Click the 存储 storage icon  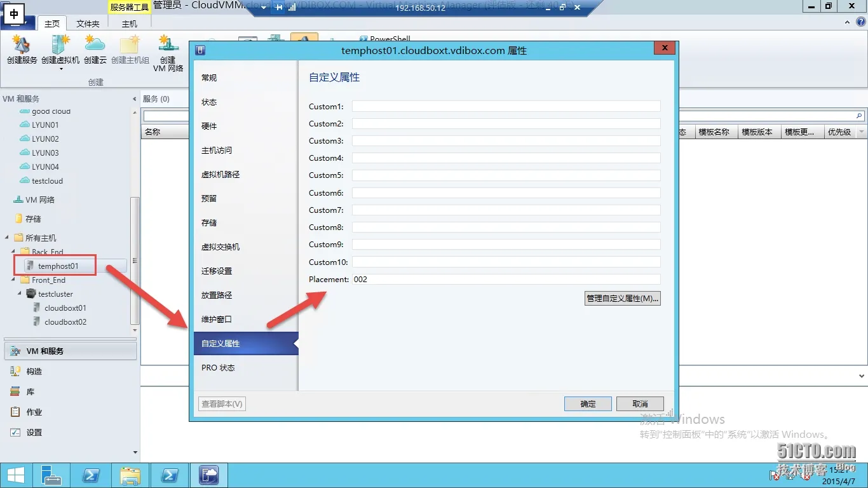pos(18,219)
